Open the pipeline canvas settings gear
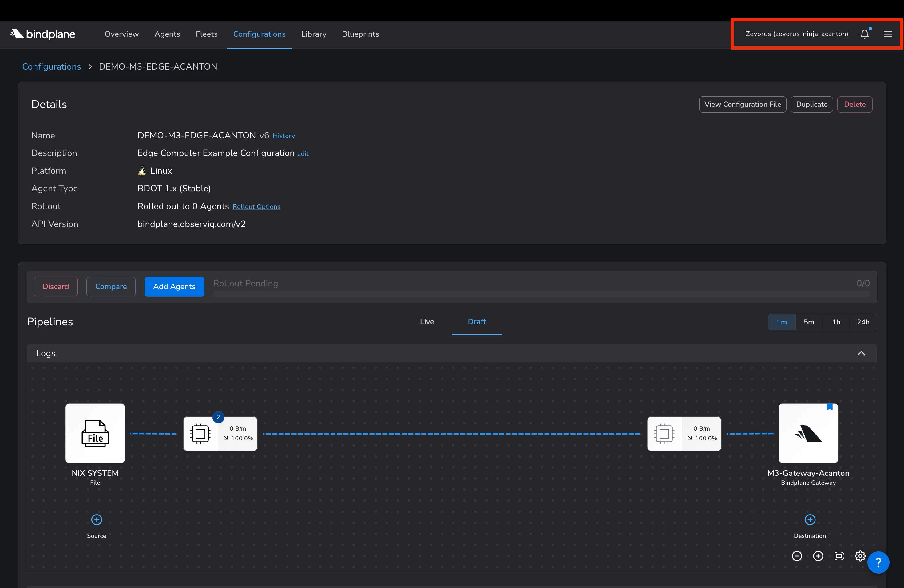This screenshot has width=904, height=588. [x=860, y=556]
